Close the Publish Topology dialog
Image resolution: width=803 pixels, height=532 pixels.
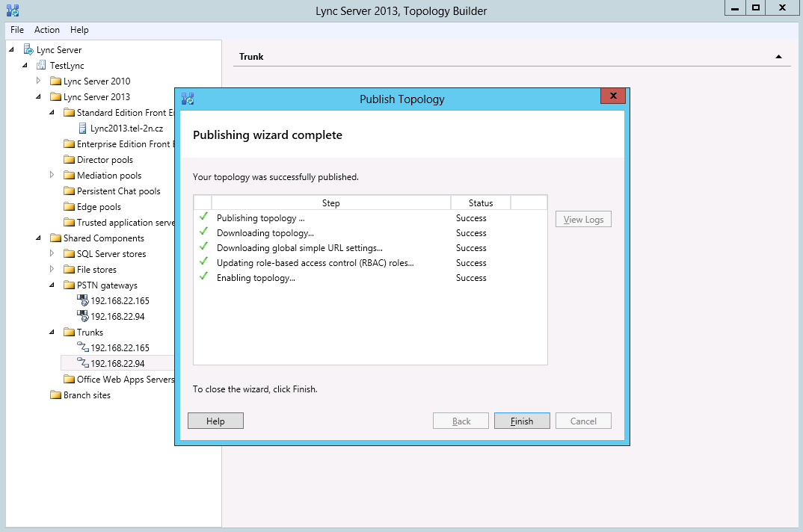pos(612,96)
